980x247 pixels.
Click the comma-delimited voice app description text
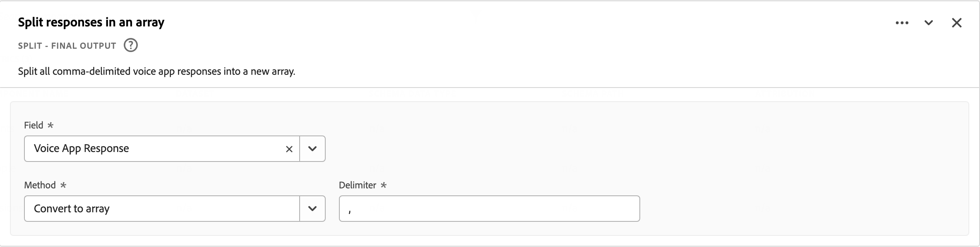pyautogui.click(x=156, y=71)
